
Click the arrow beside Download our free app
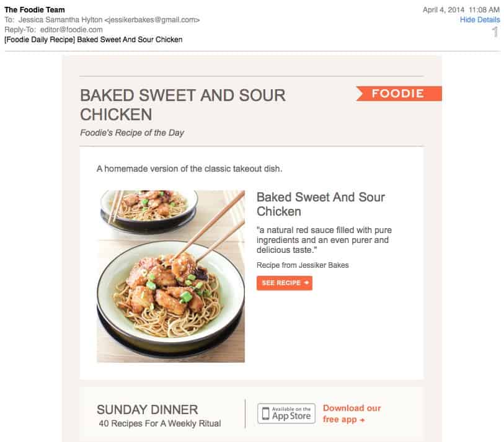(362, 420)
